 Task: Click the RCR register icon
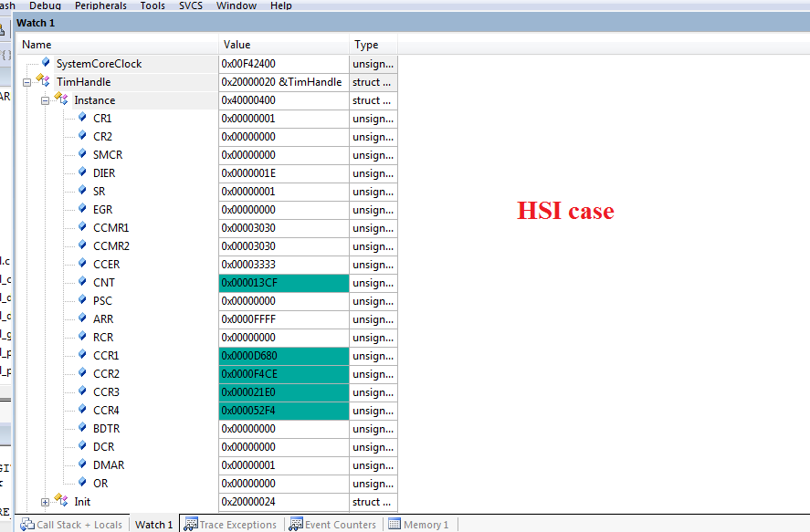point(83,336)
